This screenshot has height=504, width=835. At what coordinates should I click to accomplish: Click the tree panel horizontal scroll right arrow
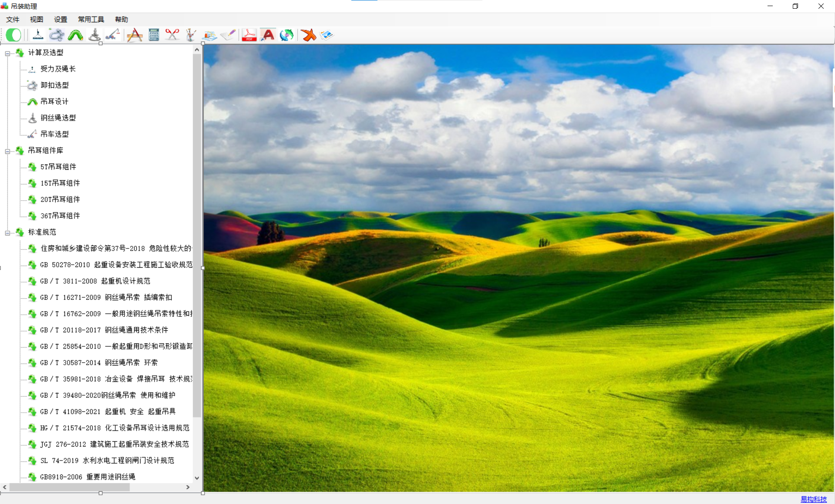[x=188, y=487]
